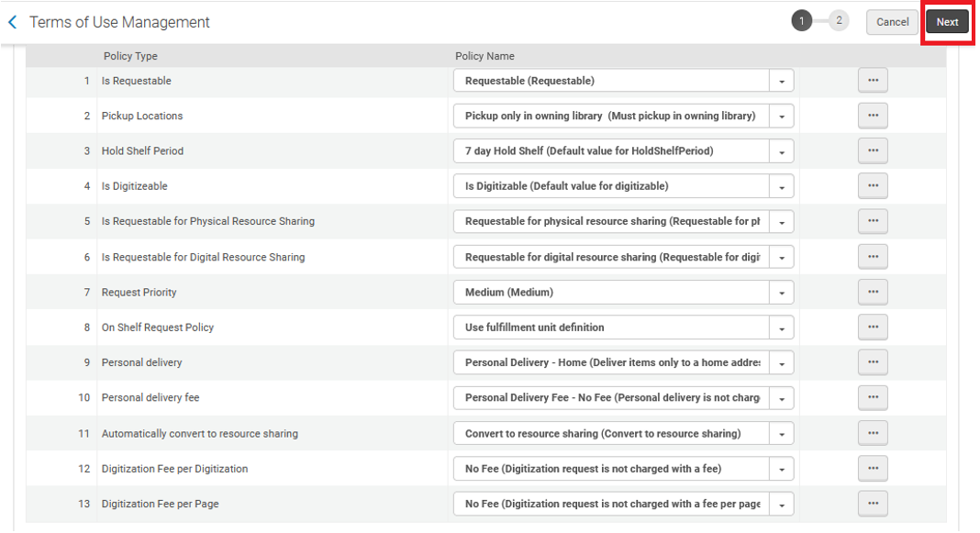Image resolution: width=980 pixels, height=533 pixels.
Task: Open the ellipsis menu for Pickup Locations row
Action: point(872,116)
